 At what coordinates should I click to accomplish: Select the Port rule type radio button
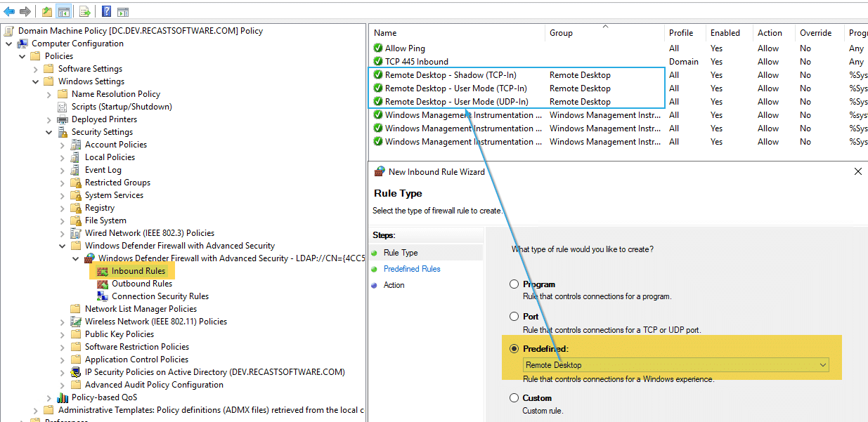(514, 317)
